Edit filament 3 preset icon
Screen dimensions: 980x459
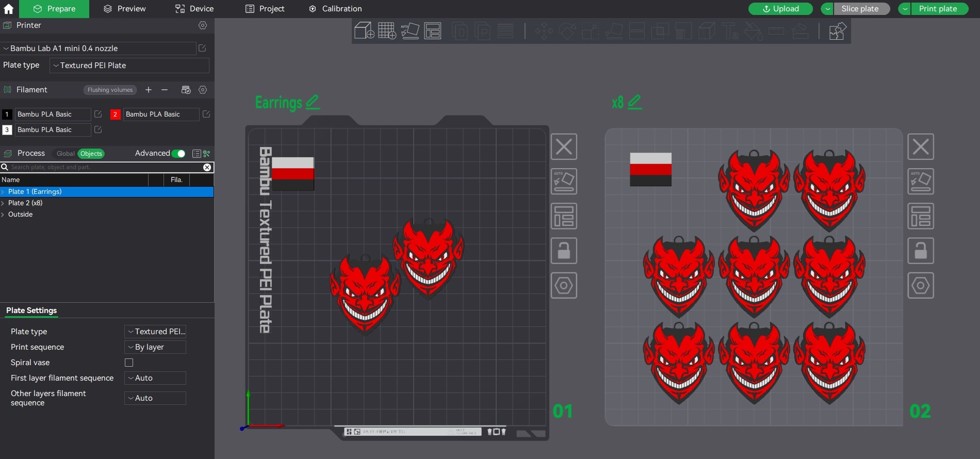click(98, 129)
